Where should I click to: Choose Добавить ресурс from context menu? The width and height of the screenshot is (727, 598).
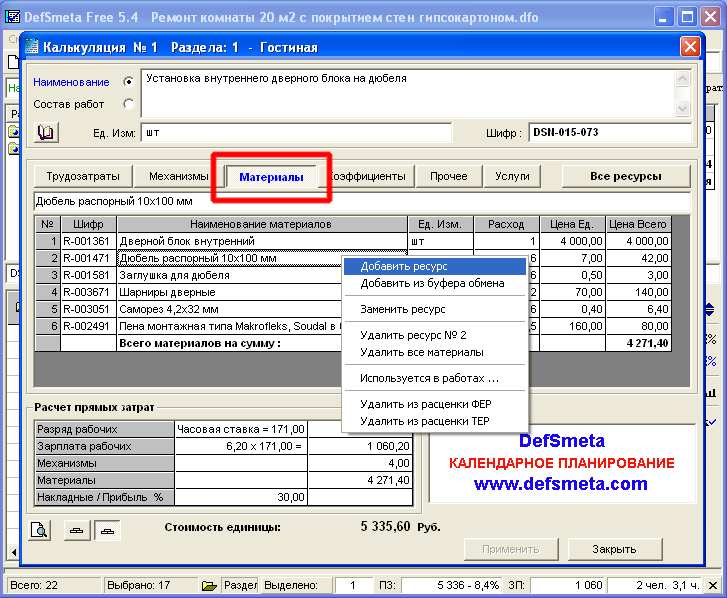404,266
